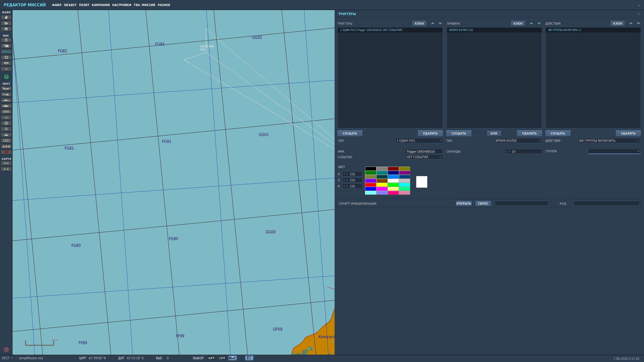Click СОЗДАТЬ under the triggers list

350,133
